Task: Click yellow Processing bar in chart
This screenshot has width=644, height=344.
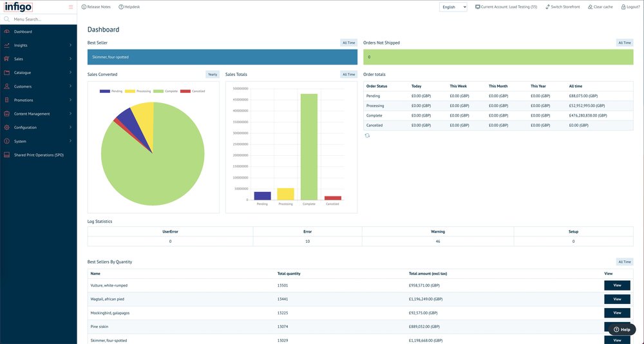Action: 285,194
